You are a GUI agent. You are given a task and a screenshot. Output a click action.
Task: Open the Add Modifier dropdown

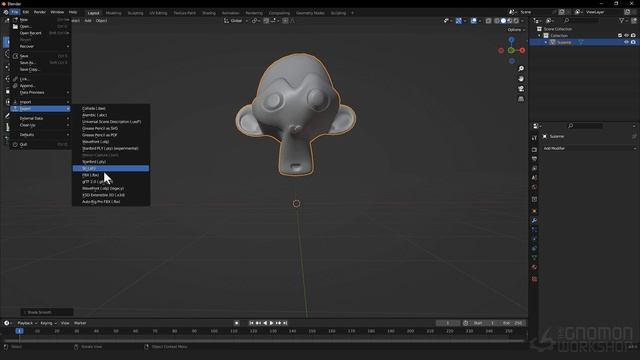(589, 149)
